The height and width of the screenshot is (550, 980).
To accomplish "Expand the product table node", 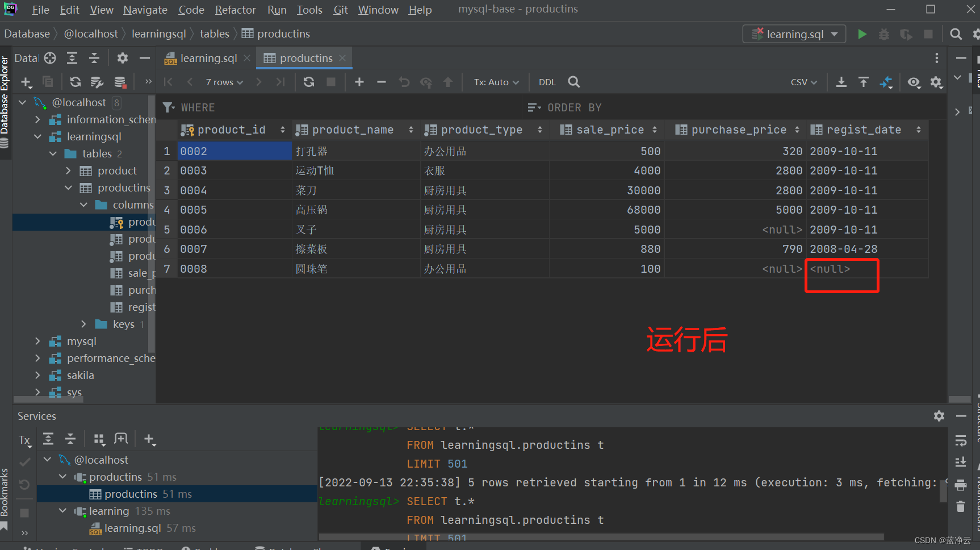I will (x=68, y=170).
